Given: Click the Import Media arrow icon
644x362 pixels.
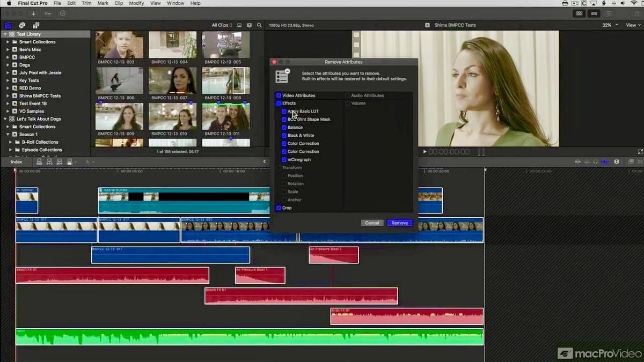Looking at the screenshot, I should coord(33,13).
